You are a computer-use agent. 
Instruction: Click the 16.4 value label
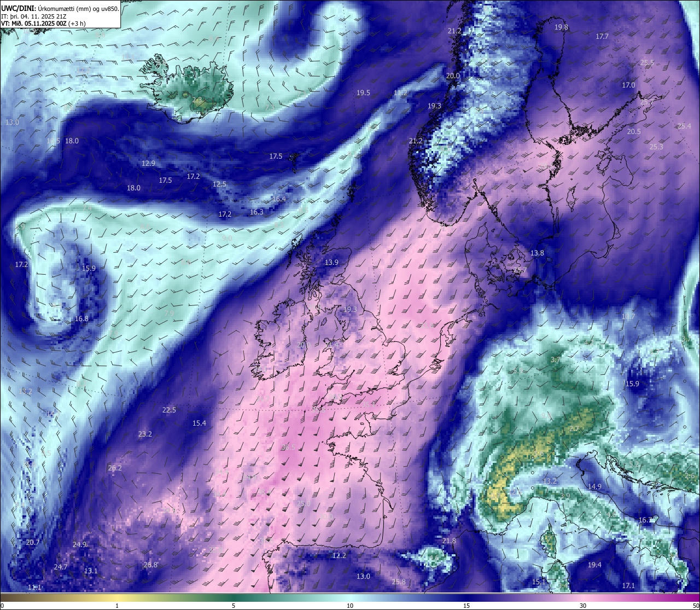(279, 199)
